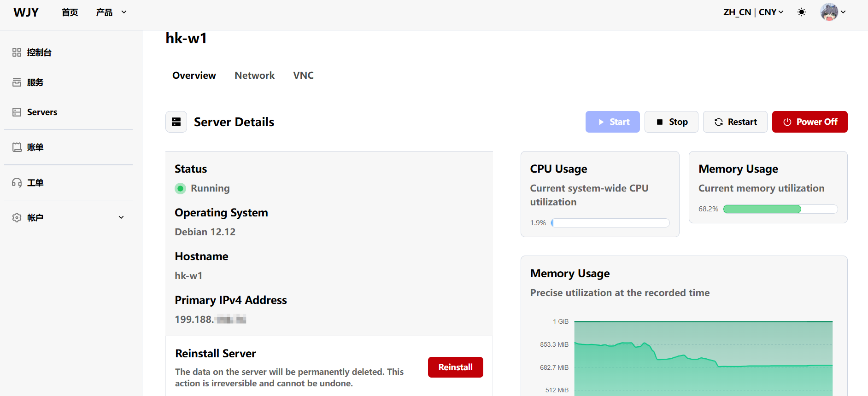The image size is (868, 396).
Task: Open the 产品 dropdown menu
Action: (111, 12)
